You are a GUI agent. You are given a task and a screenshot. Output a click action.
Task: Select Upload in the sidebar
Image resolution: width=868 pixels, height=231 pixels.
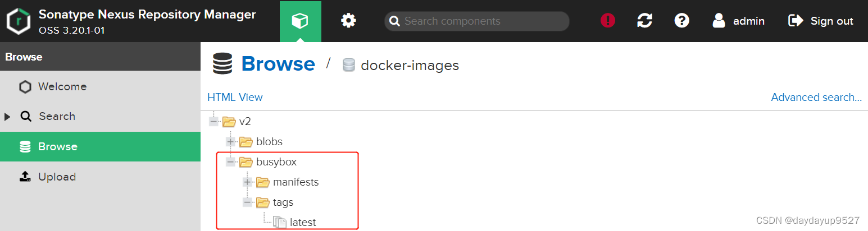coord(56,177)
